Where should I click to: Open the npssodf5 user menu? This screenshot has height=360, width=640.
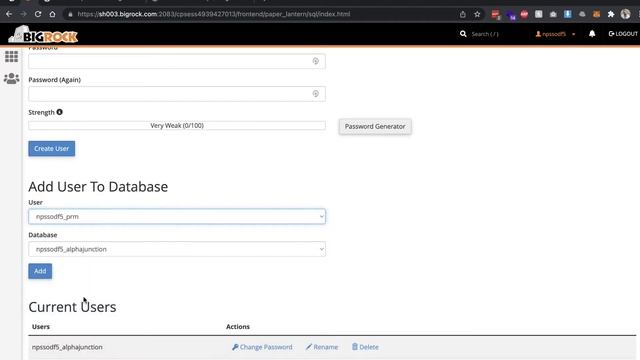coord(555,34)
